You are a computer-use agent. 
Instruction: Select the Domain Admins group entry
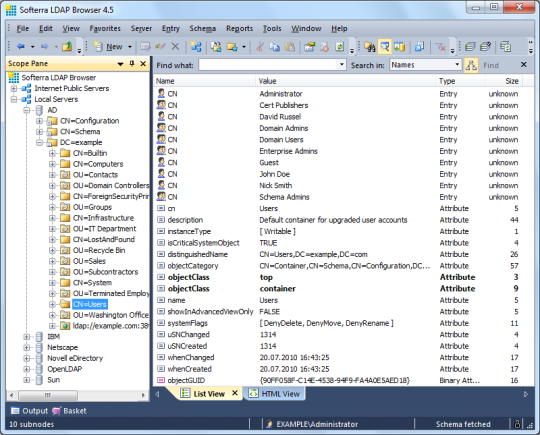(x=338, y=128)
